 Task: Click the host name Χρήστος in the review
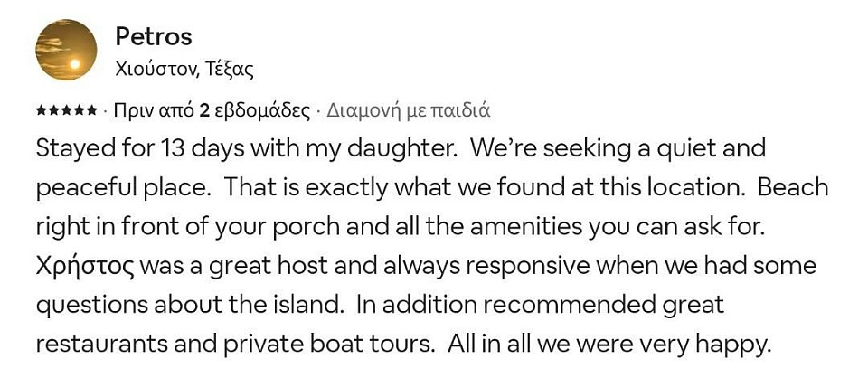pos(85,267)
